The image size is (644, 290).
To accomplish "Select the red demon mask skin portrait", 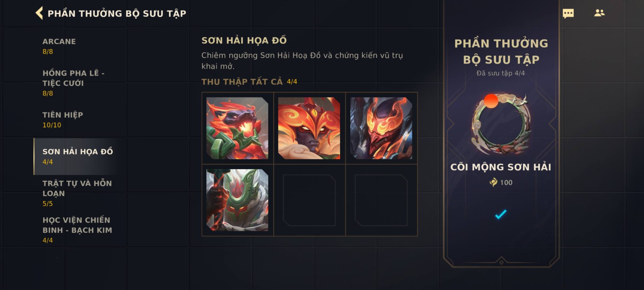I will 381,128.
